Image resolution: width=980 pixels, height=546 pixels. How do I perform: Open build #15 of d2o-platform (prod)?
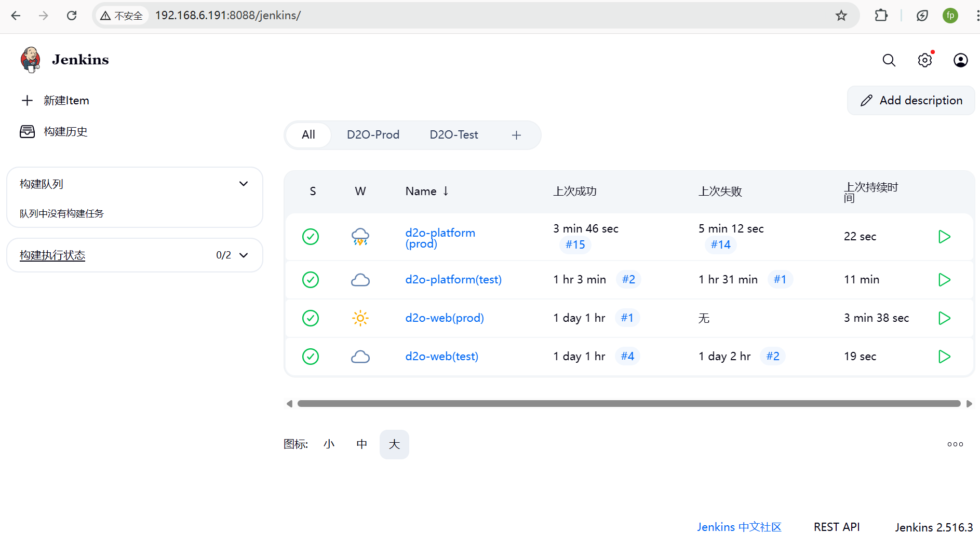tap(575, 244)
